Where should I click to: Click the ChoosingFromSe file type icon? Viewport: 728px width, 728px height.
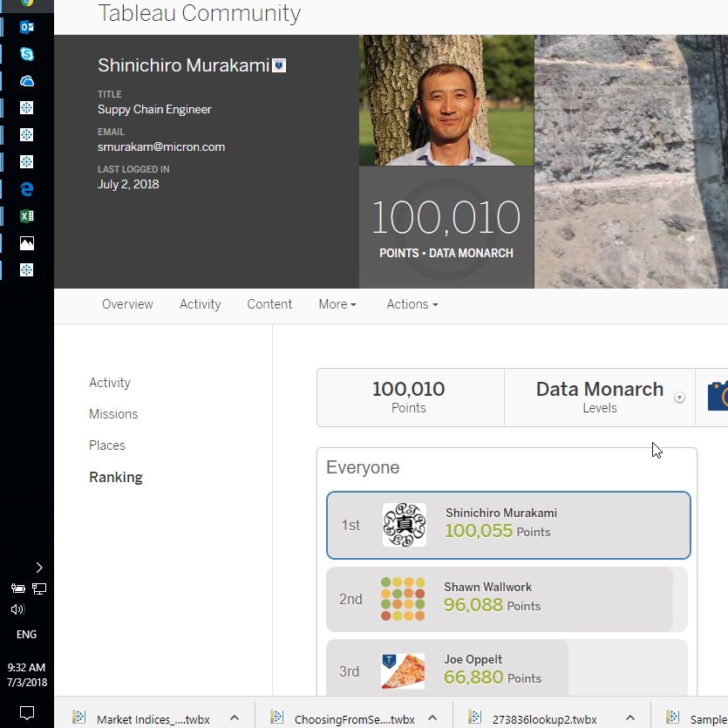click(277, 717)
